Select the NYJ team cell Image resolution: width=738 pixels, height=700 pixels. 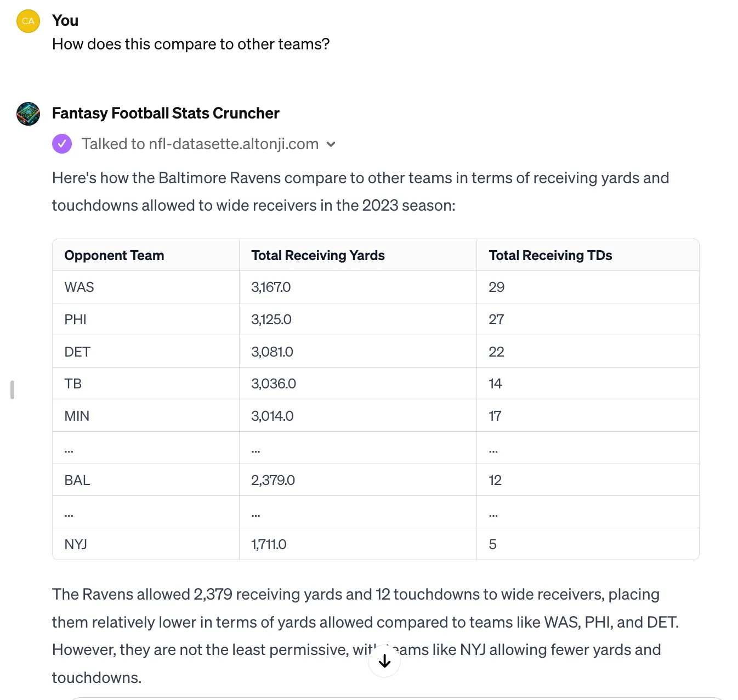76,544
